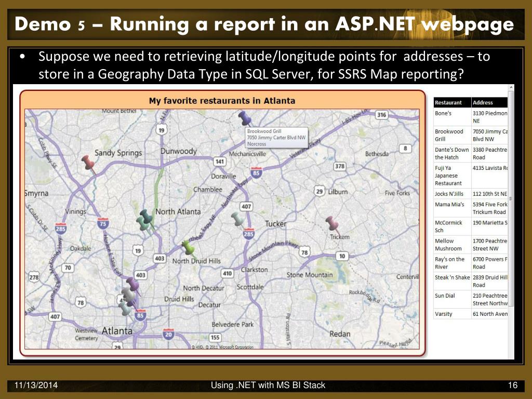Click the Interstate 85 shield near Doraville

256,172
